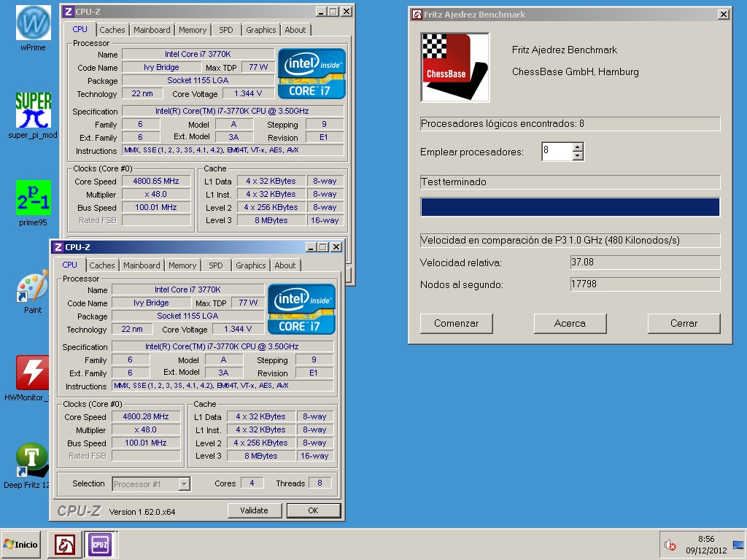This screenshot has height=560, width=747.
Task: Click the Velocidad relativa value 37.08
Action: click(x=645, y=262)
